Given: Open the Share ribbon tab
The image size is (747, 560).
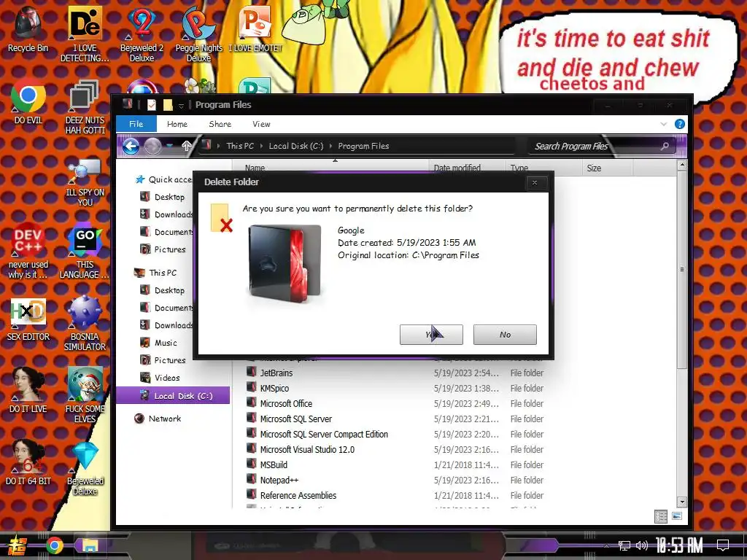Looking at the screenshot, I should [220, 124].
